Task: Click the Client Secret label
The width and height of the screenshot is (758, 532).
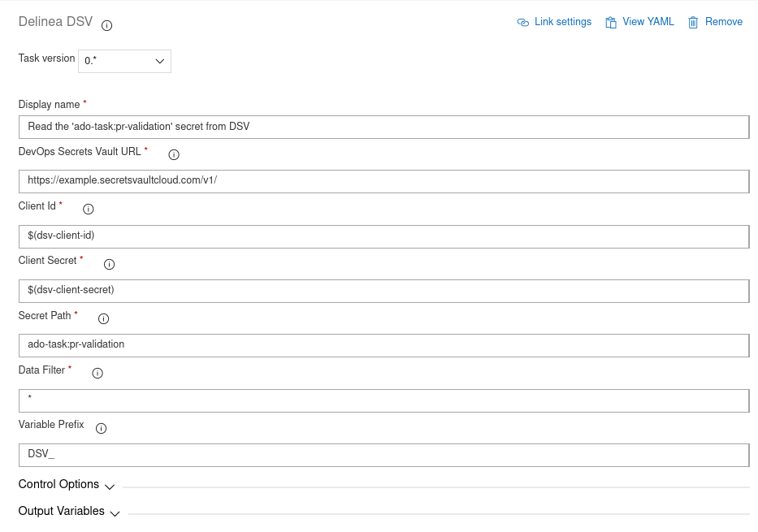Action: 47,261
